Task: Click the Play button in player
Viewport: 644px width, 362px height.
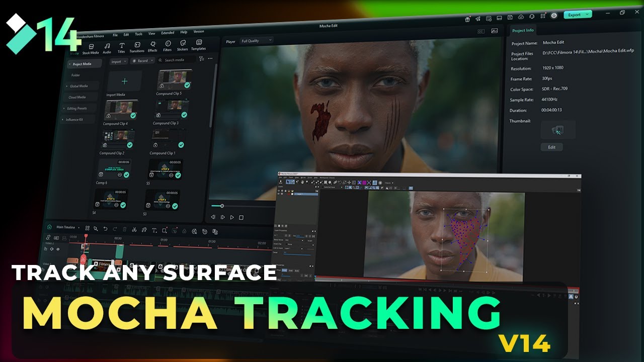Action: pos(232,217)
